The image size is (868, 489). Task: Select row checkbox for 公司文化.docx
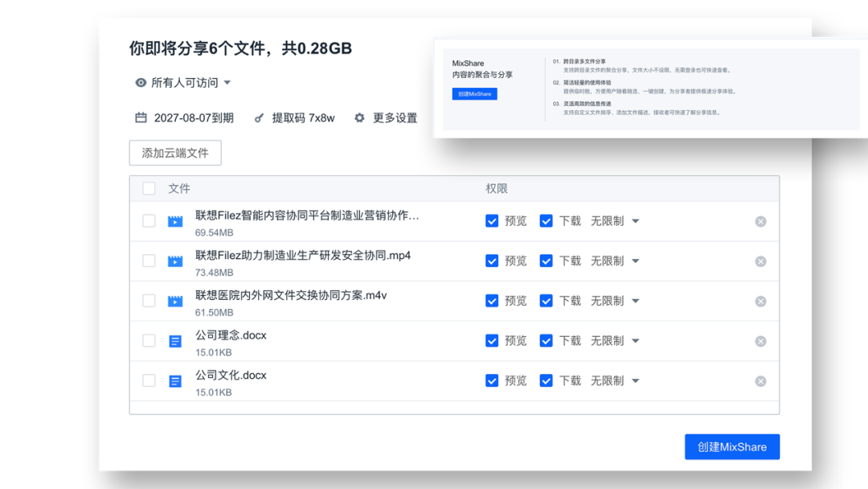coord(149,380)
